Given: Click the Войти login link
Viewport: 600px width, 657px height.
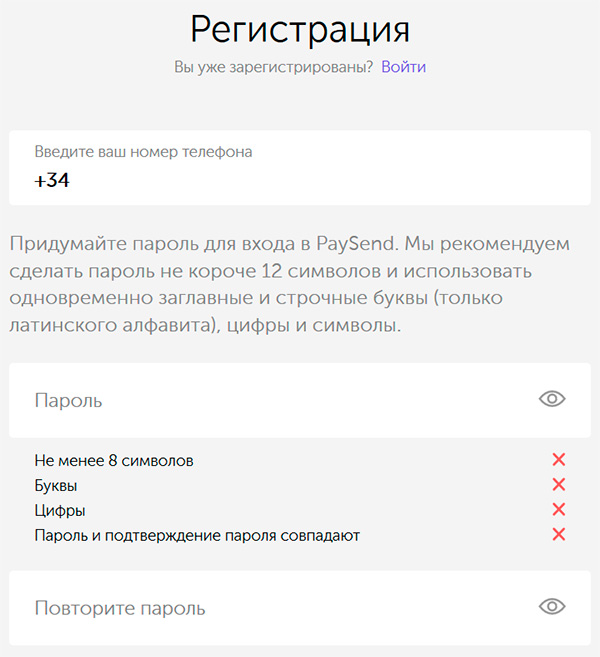Looking at the screenshot, I should coord(403,67).
